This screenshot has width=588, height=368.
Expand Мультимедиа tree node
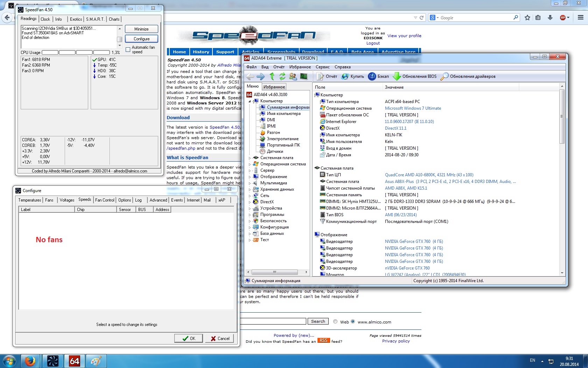coord(250,183)
